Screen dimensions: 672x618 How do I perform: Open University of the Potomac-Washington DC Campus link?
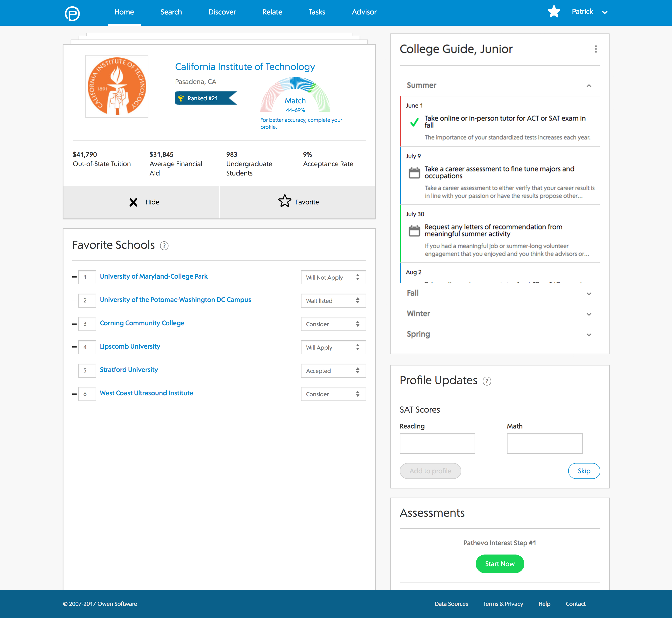(x=175, y=300)
